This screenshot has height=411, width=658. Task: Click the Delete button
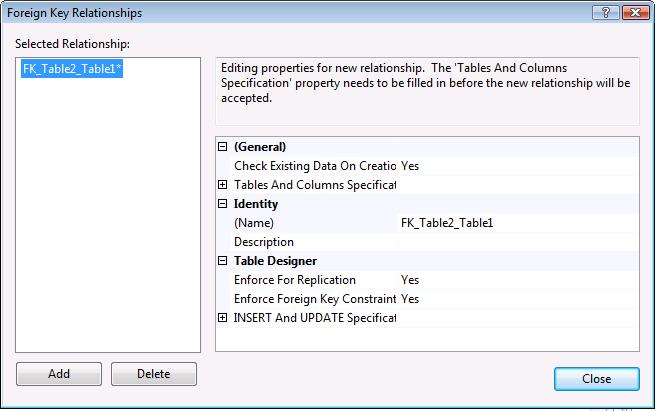tap(153, 374)
